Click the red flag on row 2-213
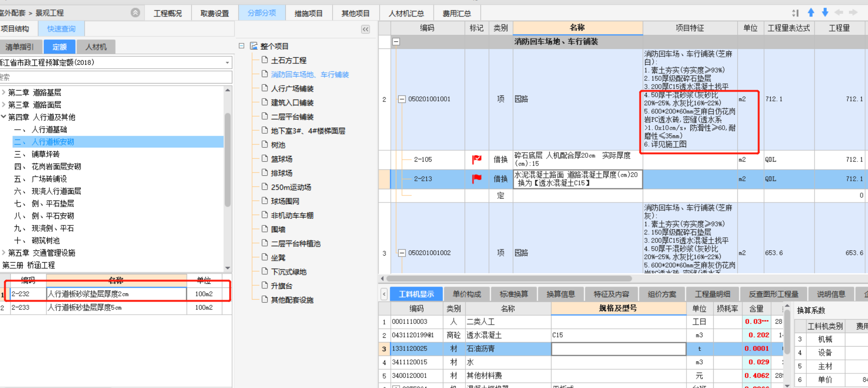The image size is (868, 388). coord(477,178)
